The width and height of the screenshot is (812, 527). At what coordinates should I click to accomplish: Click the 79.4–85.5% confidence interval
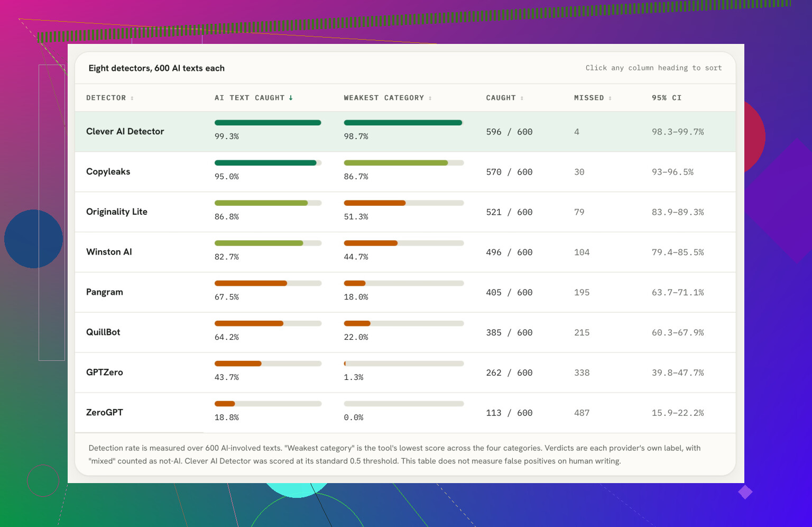[x=678, y=252]
